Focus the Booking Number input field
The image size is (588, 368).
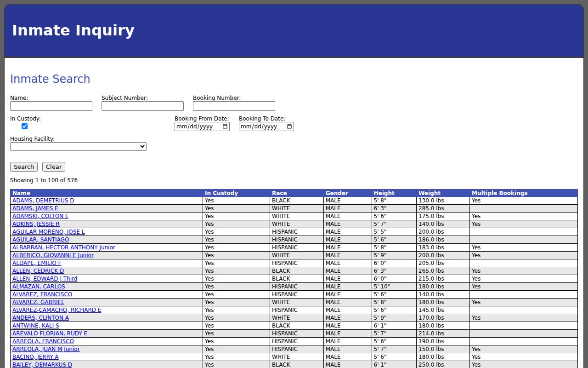pyautogui.click(x=234, y=106)
